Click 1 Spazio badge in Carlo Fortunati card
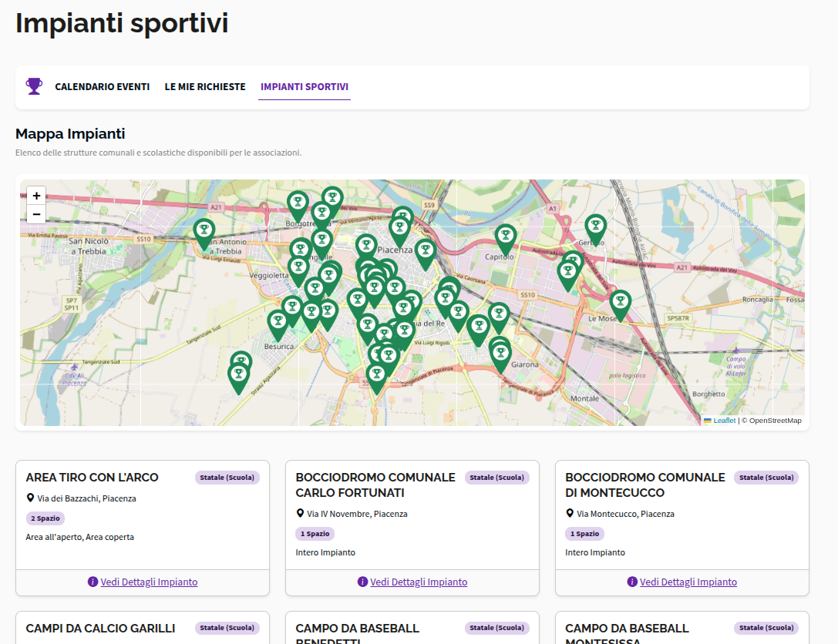The height and width of the screenshot is (644, 838). coord(315,534)
